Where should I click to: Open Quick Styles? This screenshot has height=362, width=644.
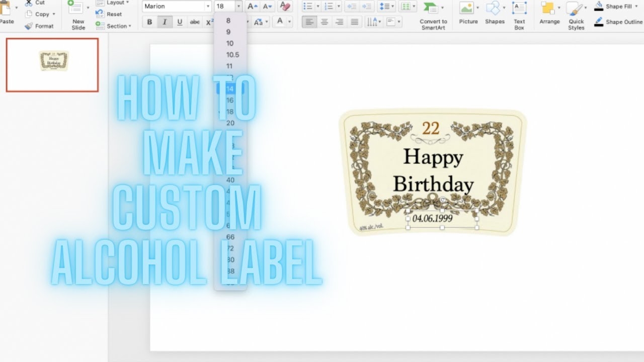[576, 15]
